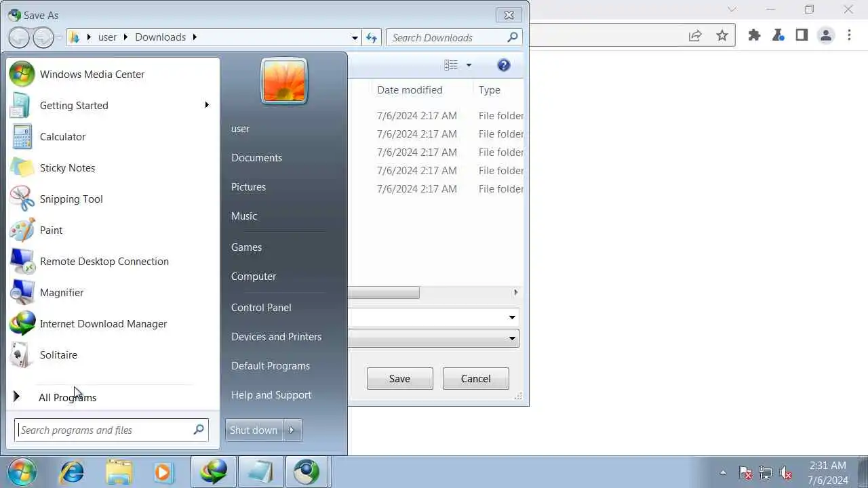Open Music from Start menu
The width and height of the screenshot is (868, 488).
(244, 216)
